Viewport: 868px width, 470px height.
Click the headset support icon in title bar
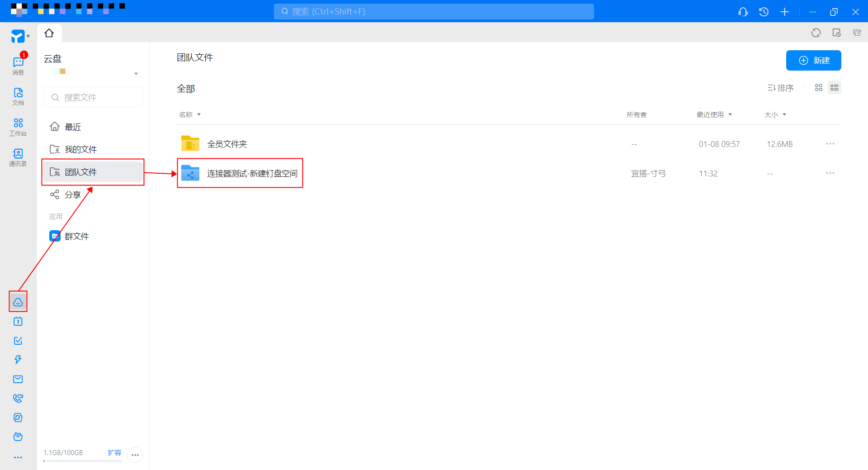click(x=743, y=12)
